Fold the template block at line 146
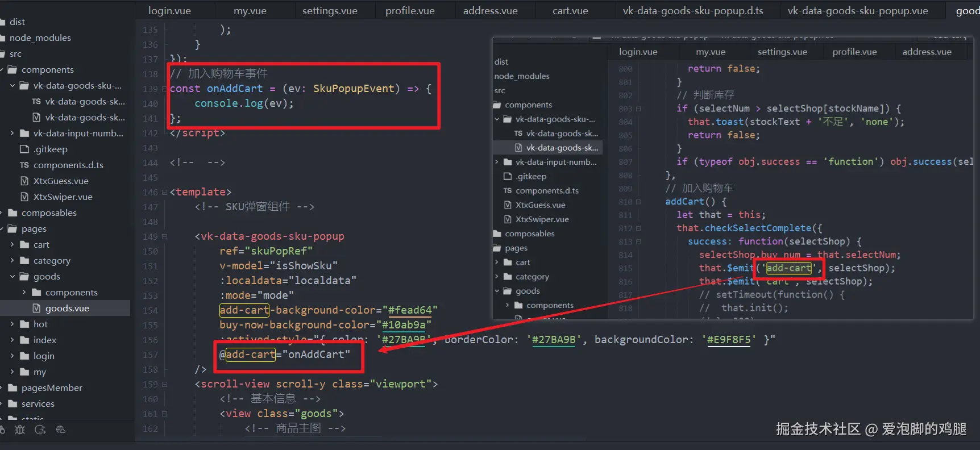This screenshot has height=450, width=980. [164, 192]
